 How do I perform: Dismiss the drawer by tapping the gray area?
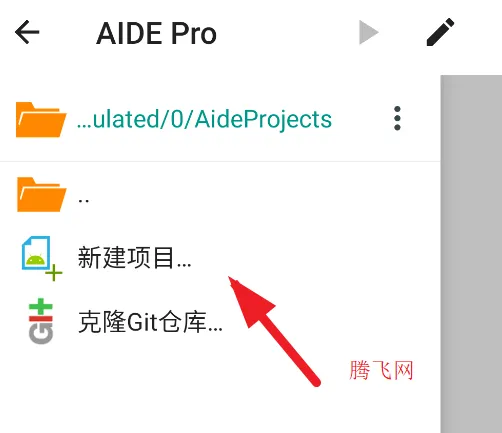pos(471,253)
